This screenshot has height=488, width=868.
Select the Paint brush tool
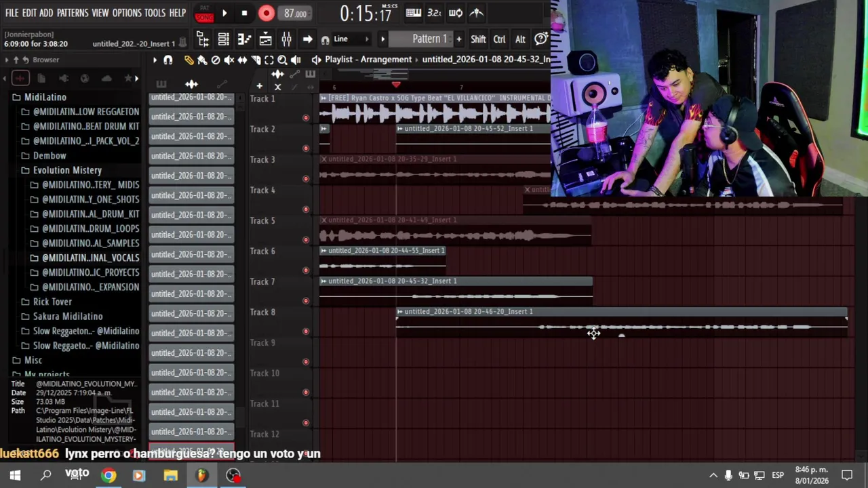coord(202,60)
